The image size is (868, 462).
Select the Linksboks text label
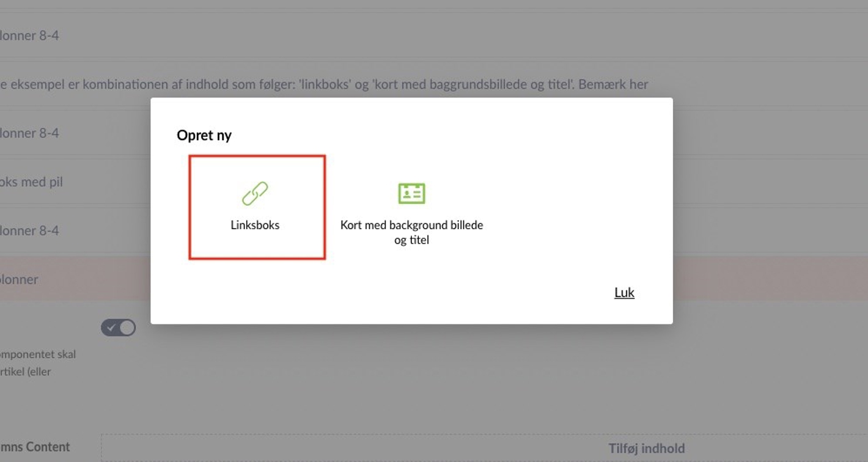pyautogui.click(x=255, y=225)
